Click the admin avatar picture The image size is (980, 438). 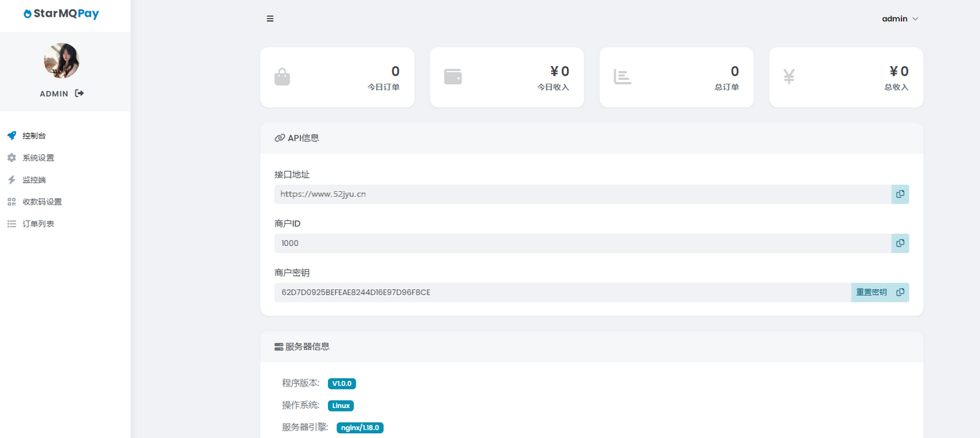[x=61, y=60]
